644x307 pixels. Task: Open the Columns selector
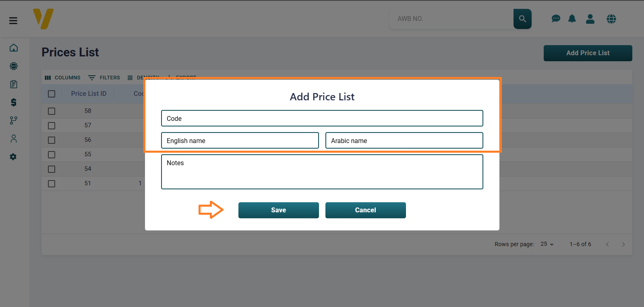63,78
